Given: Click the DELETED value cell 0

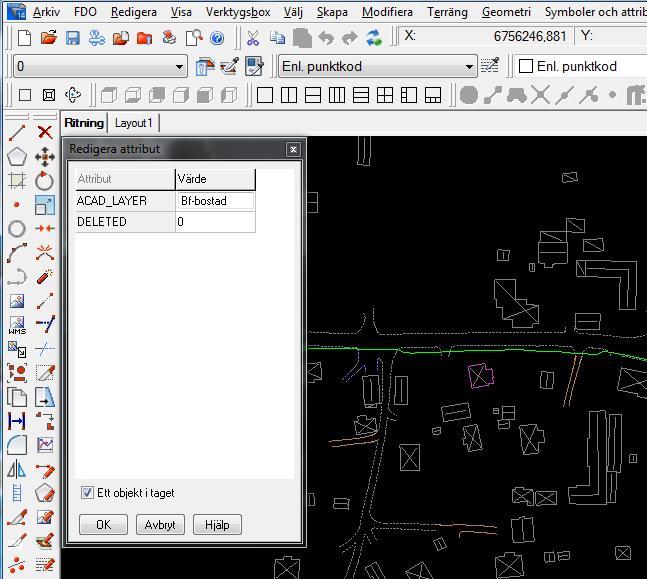Looking at the screenshot, I should pyautogui.click(x=215, y=222).
